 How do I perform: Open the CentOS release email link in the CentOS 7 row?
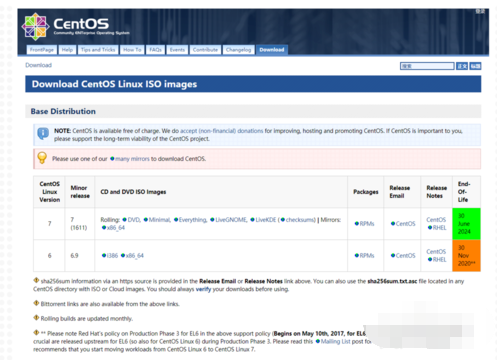(x=403, y=224)
